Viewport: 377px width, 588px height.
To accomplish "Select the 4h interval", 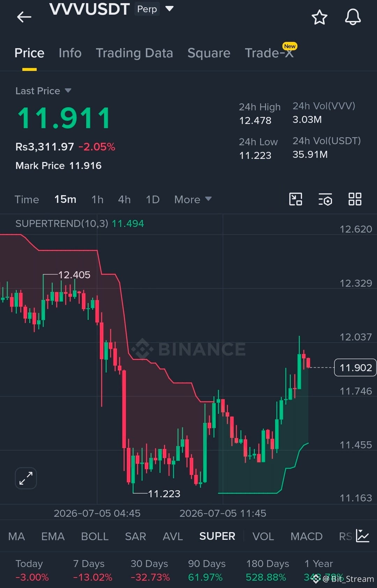I will click(124, 199).
